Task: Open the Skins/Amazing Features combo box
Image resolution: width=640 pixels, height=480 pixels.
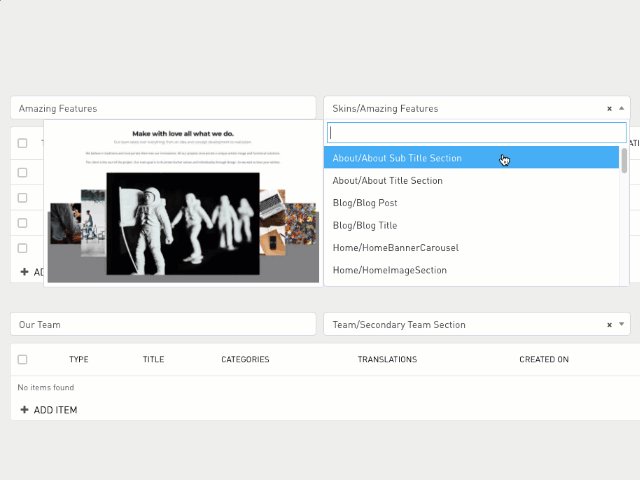Action: pos(477,108)
